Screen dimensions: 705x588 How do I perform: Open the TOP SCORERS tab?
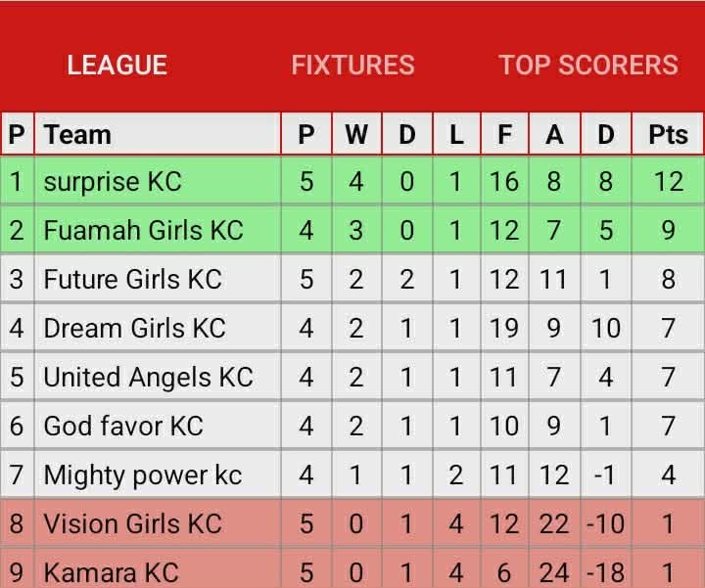pos(588,66)
